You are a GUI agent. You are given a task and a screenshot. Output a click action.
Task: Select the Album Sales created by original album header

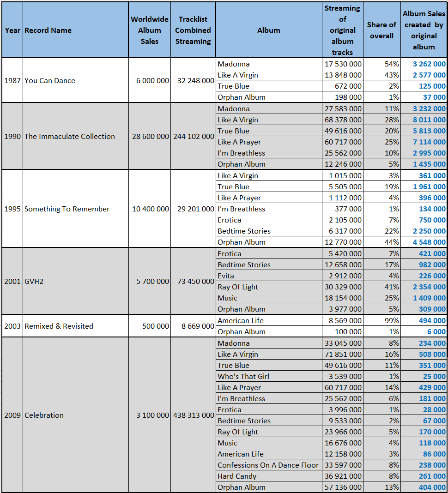pos(424,30)
